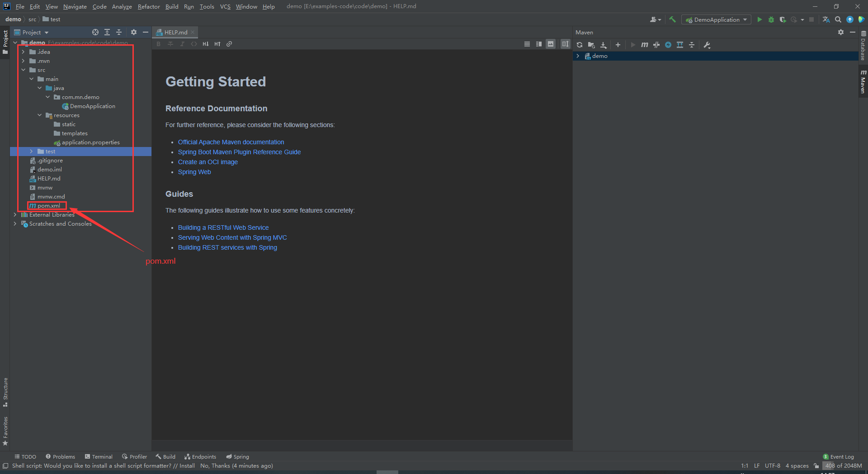The width and height of the screenshot is (868, 474).
Task: Select the HELP.md editor tab
Action: click(175, 32)
